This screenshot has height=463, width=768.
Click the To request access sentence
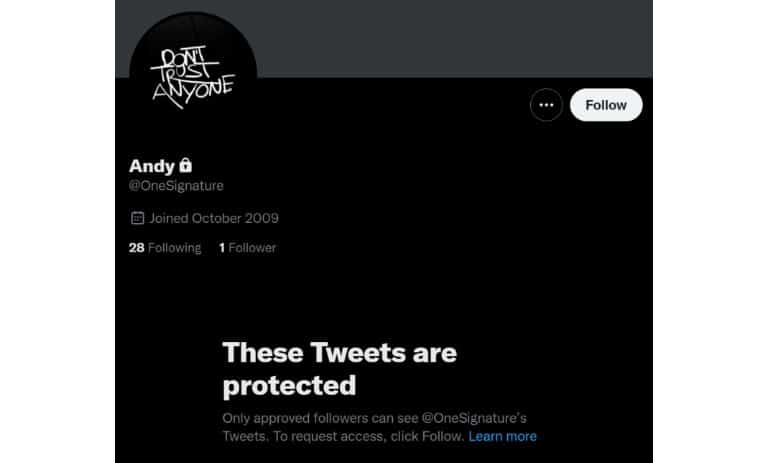coord(343,436)
